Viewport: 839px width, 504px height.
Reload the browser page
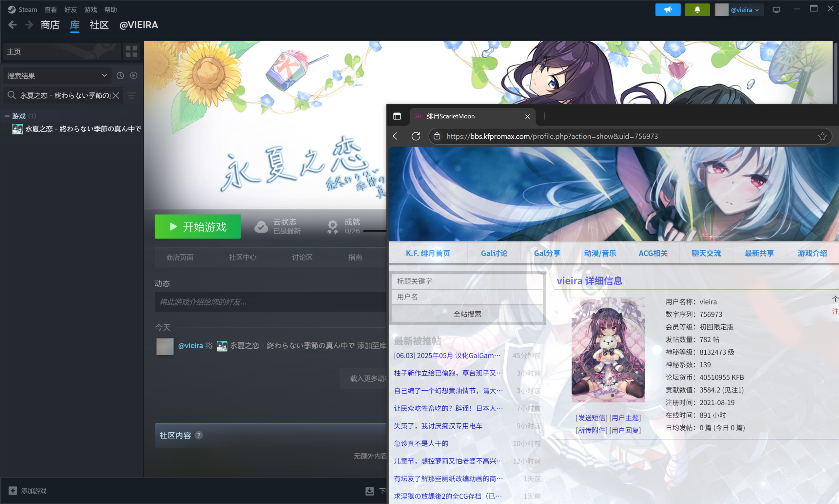416,137
